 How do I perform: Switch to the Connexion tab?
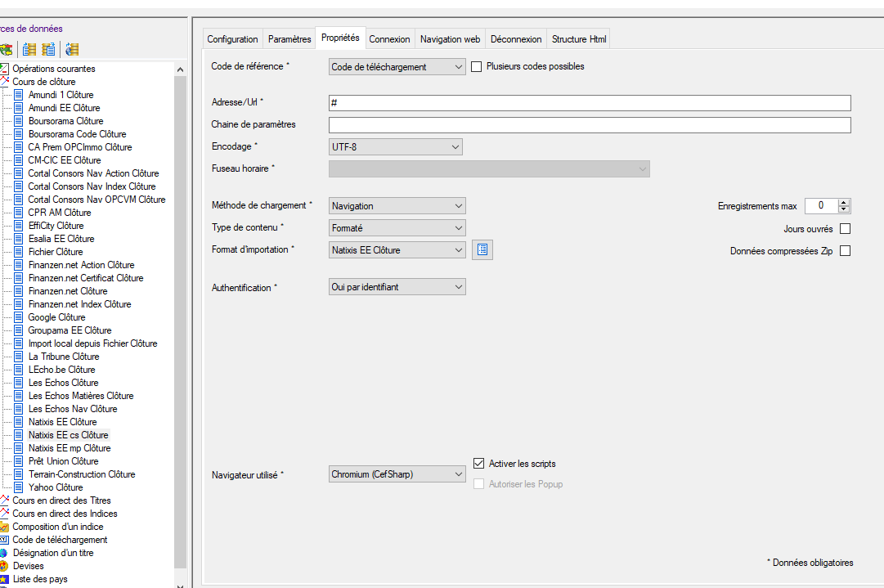(389, 39)
